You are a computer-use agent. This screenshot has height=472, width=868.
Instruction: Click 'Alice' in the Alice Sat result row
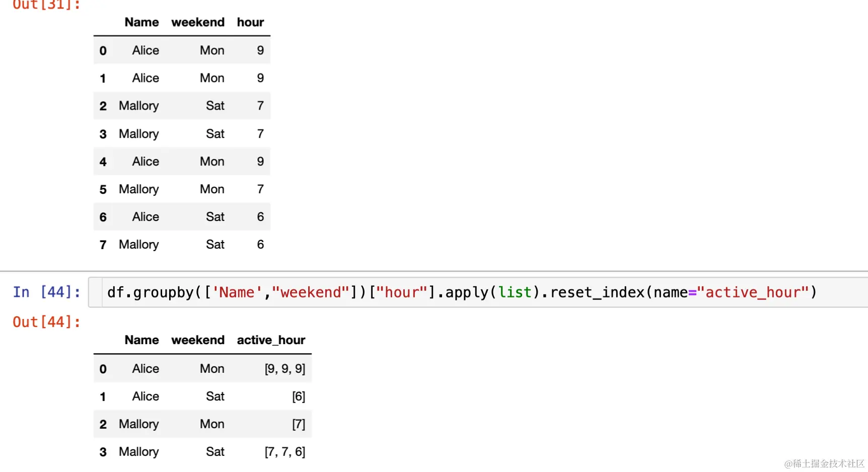coord(146,397)
